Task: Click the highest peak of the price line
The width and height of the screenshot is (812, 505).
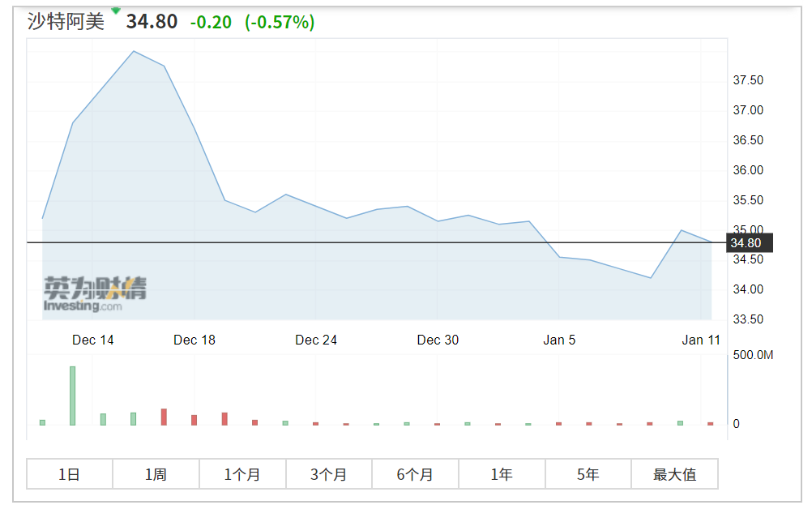Action: [134, 51]
